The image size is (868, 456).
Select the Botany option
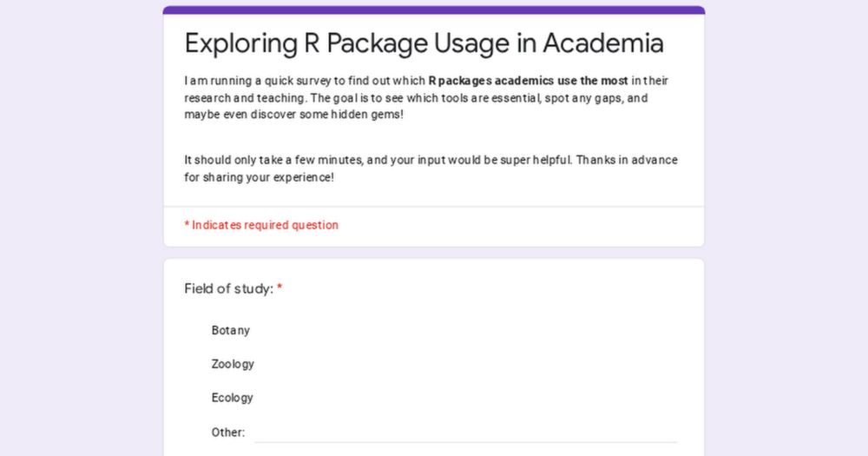click(x=230, y=330)
